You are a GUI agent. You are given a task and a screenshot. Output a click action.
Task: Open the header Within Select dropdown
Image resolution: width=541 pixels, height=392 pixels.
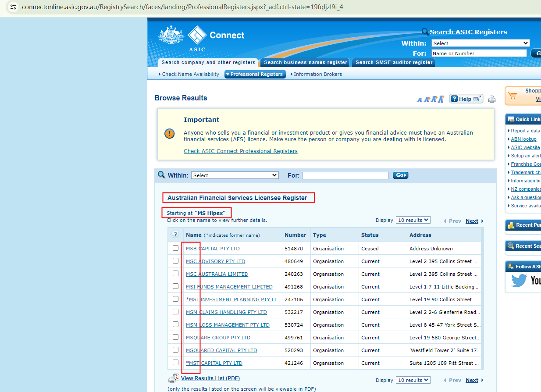pos(480,43)
